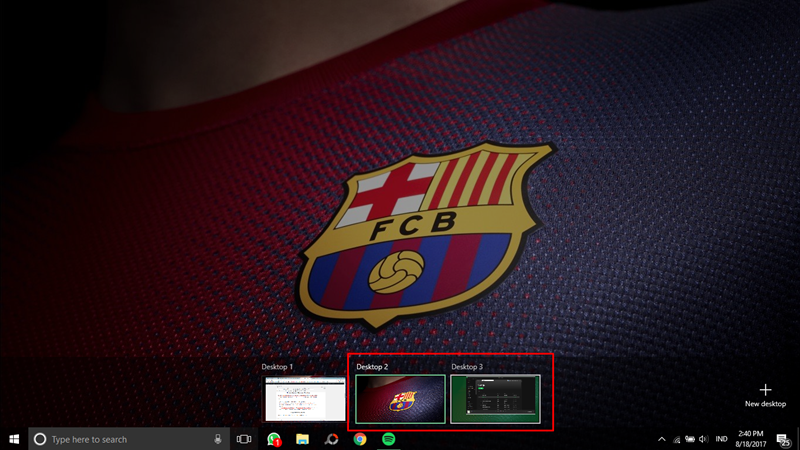This screenshot has height=450, width=800.
Task: Open the clock and date calendar
Action: point(751,439)
